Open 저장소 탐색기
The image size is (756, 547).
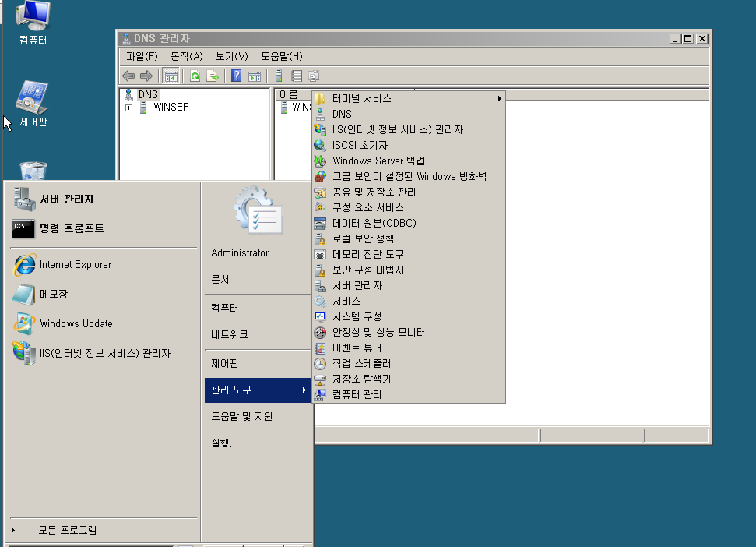pyautogui.click(x=409, y=379)
